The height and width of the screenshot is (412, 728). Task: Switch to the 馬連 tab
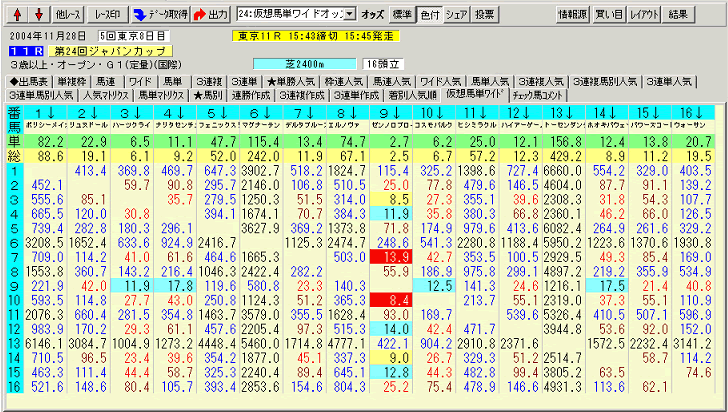pyautogui.click(x=107, y=82)
